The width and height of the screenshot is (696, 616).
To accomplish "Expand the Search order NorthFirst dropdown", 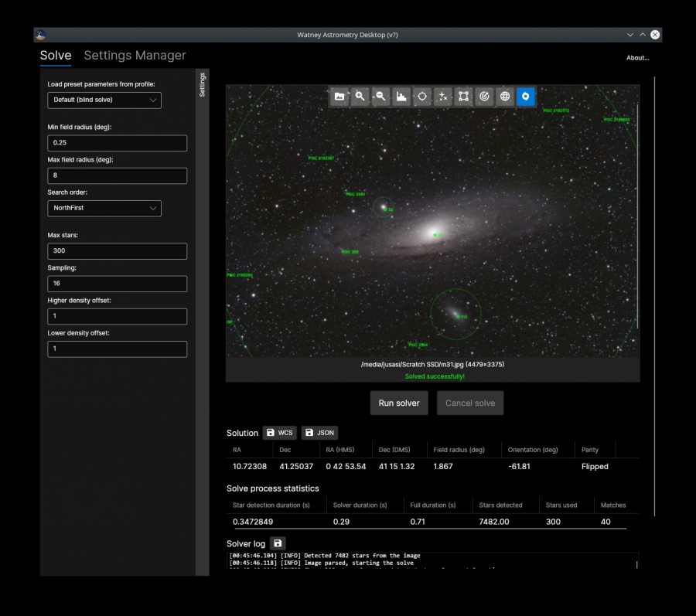I will tap(104, 208).
